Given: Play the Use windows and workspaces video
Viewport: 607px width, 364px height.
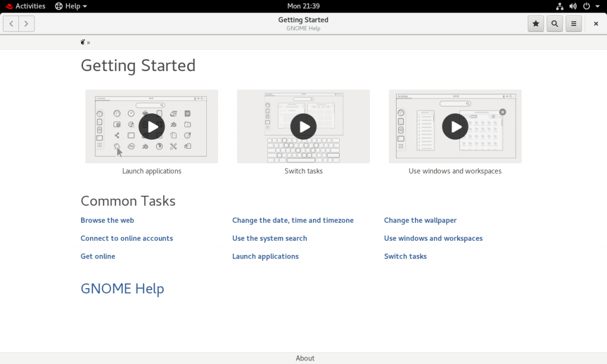Looking at the screenshot, I should [455, 127].
